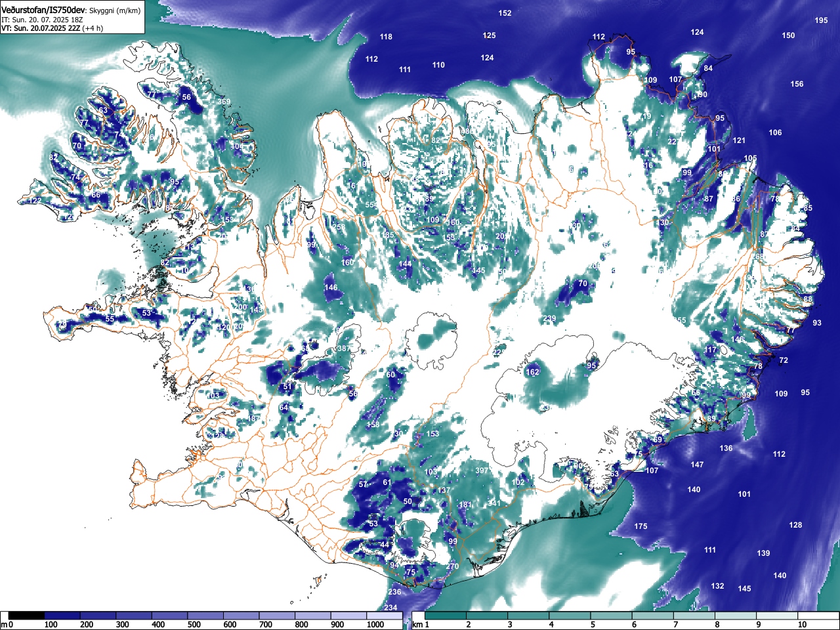Click the visibility value 110 off the north coast
This screenshot has width=840, height=630.
439,65
